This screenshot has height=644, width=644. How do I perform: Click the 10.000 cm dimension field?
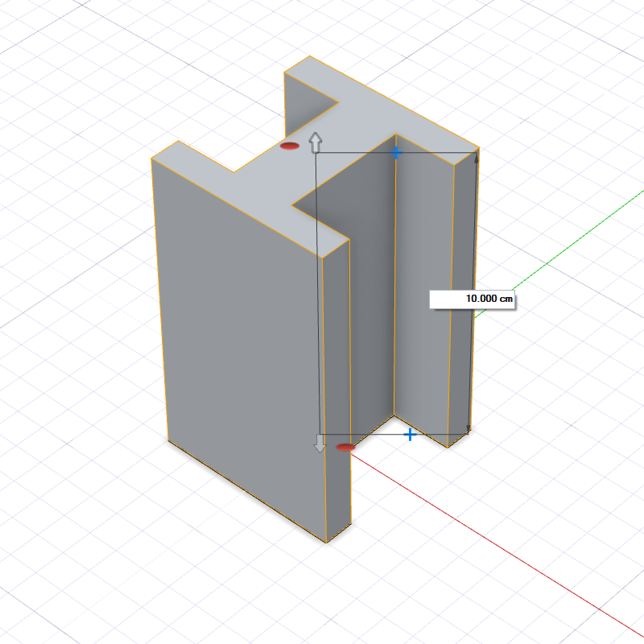pos(472,299)
